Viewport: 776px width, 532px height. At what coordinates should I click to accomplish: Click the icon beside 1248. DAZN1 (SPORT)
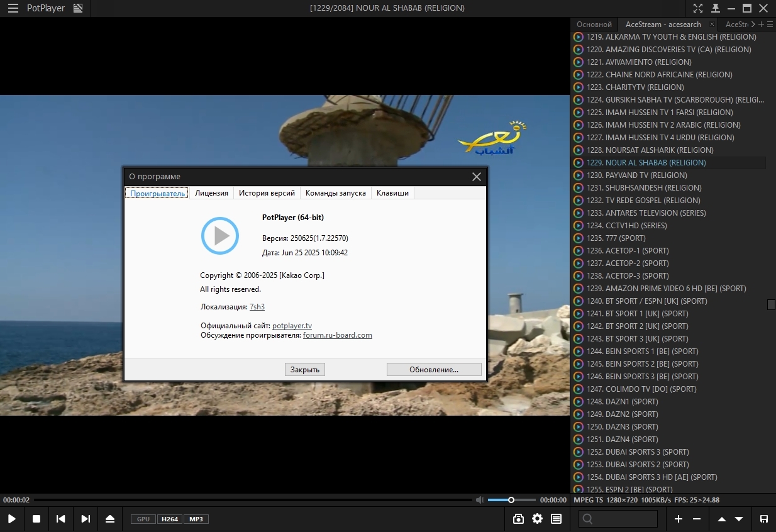579,402
